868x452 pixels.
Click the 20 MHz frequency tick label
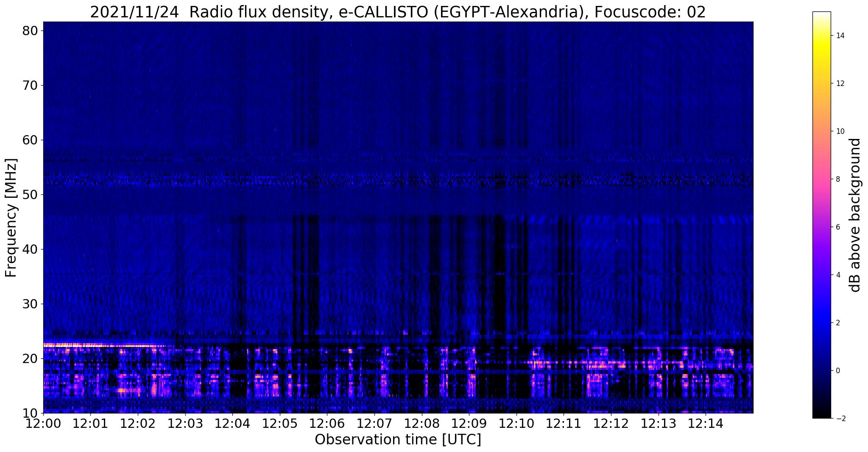pyautogui.click(x=31, y=358)
